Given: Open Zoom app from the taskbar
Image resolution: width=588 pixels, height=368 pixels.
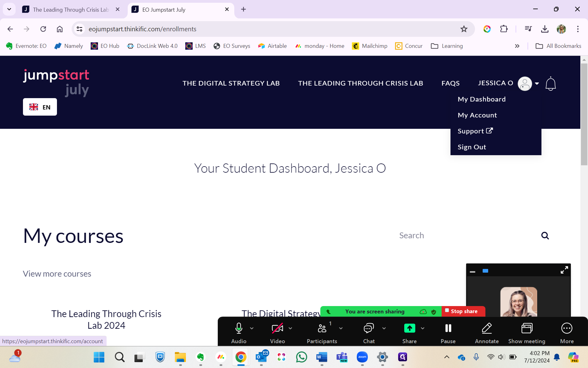Looking at the screenshot, I should [x=362, y=357].
